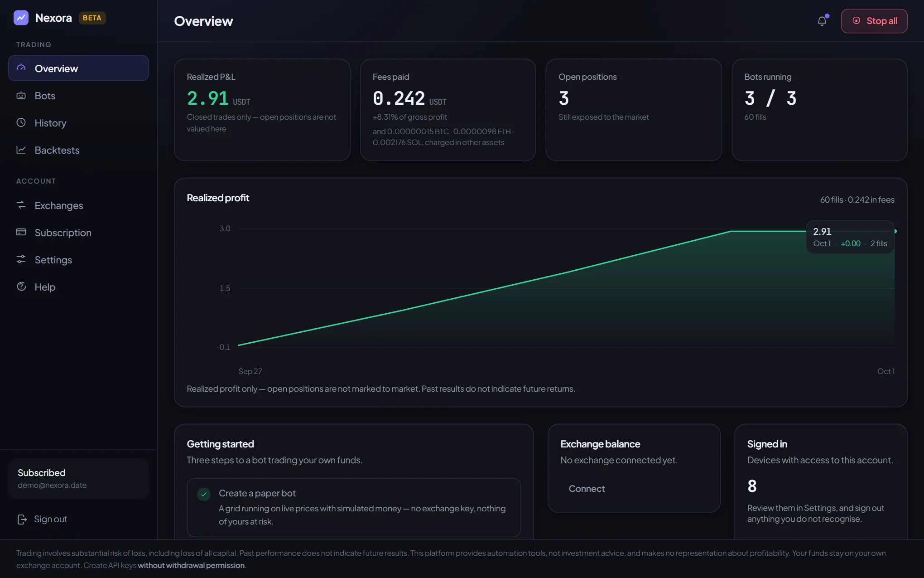Click 'without withdrawal permission' in the footer
This screenshot has height=578, width=924.
(191, 565)
